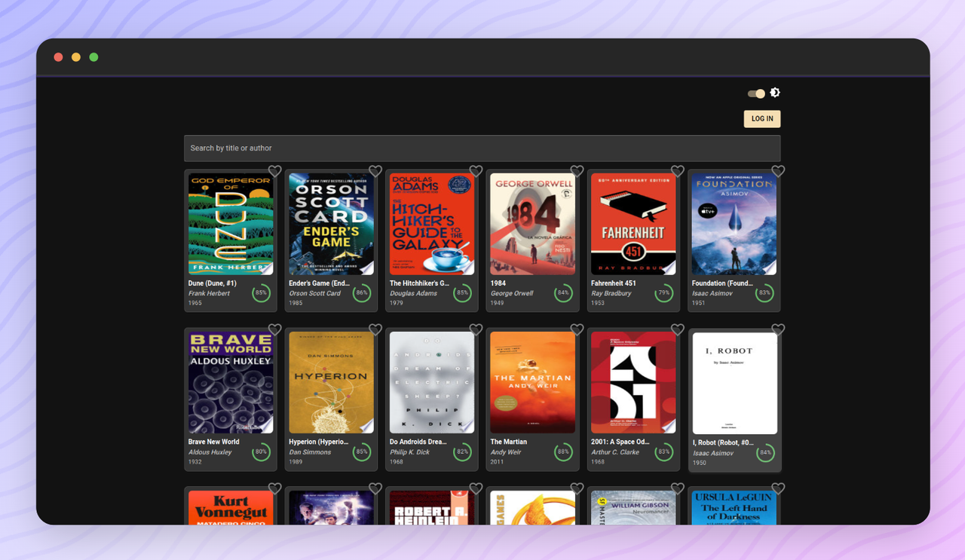The width and height of the screenshot is (965, 560).
Task: Click heart icon on I, Robot card
Action: (x=778, y=329)
